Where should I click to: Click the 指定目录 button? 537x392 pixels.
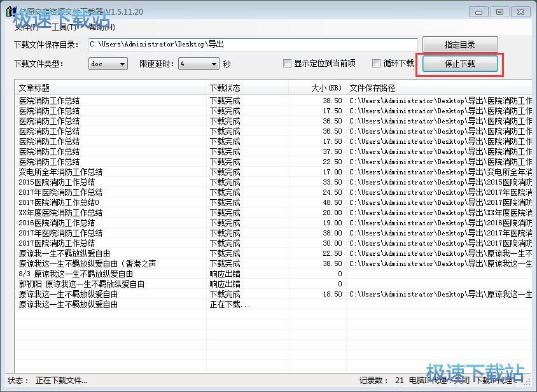click(460, 45)
